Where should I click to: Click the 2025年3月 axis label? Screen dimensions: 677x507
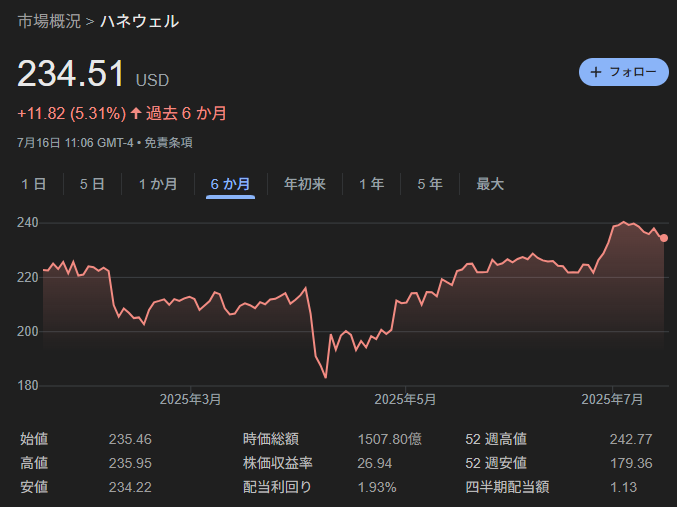[x=190, y=399]
